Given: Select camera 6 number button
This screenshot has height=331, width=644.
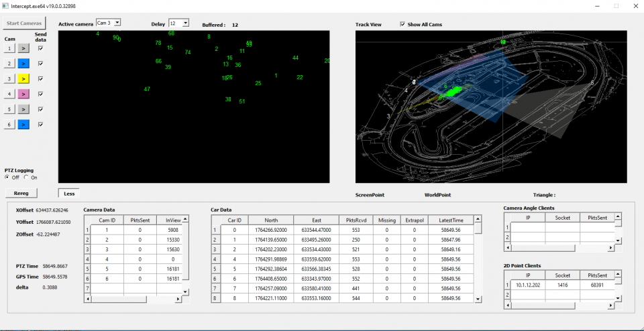Looking at the screenshot, I should click(10, 124).
